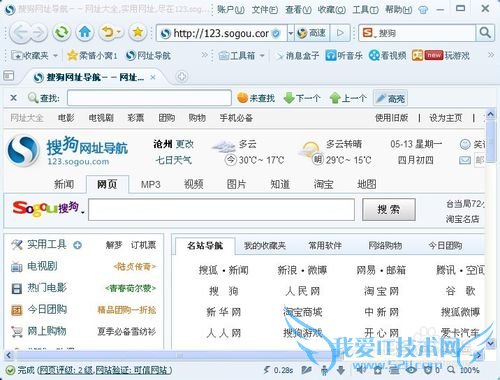
Task: Expand Sogou logo search engine dropdown
Action: coord(82,212)
